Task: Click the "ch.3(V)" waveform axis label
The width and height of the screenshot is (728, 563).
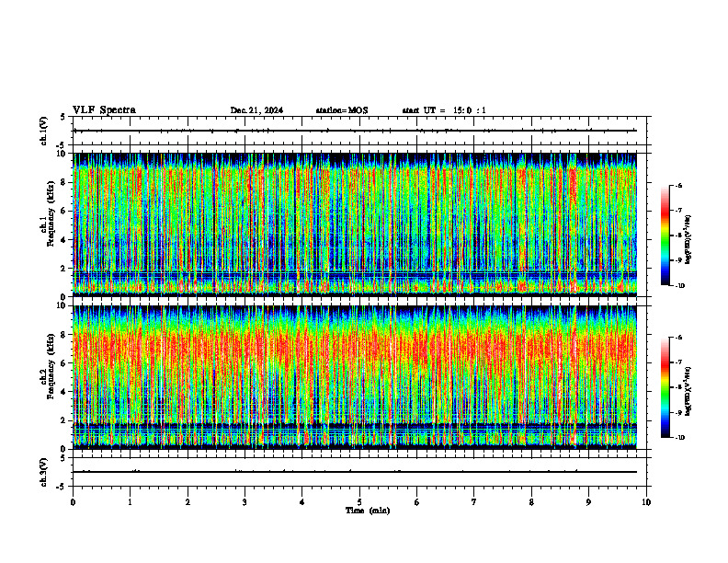Action: (x=44, y=472)
